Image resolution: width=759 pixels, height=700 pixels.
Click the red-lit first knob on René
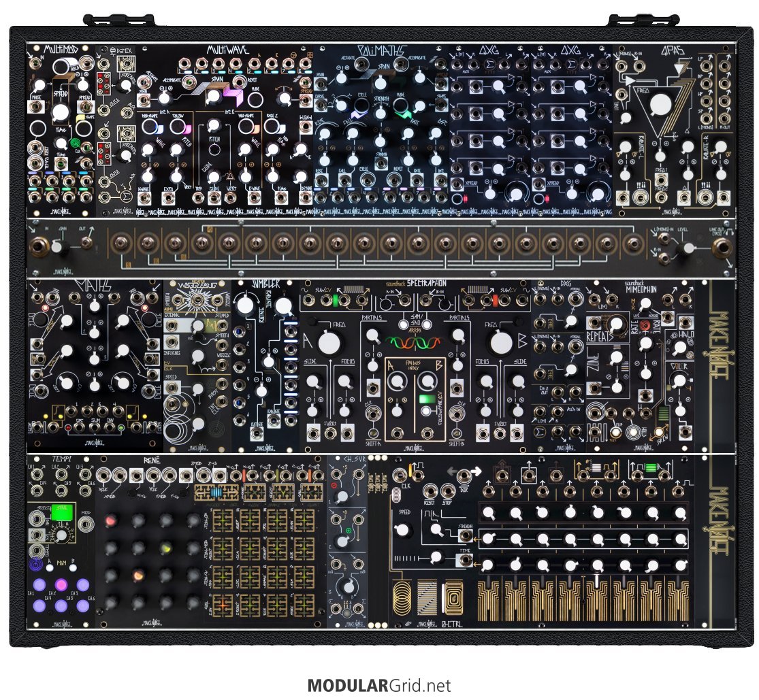(x=111, y=521)
